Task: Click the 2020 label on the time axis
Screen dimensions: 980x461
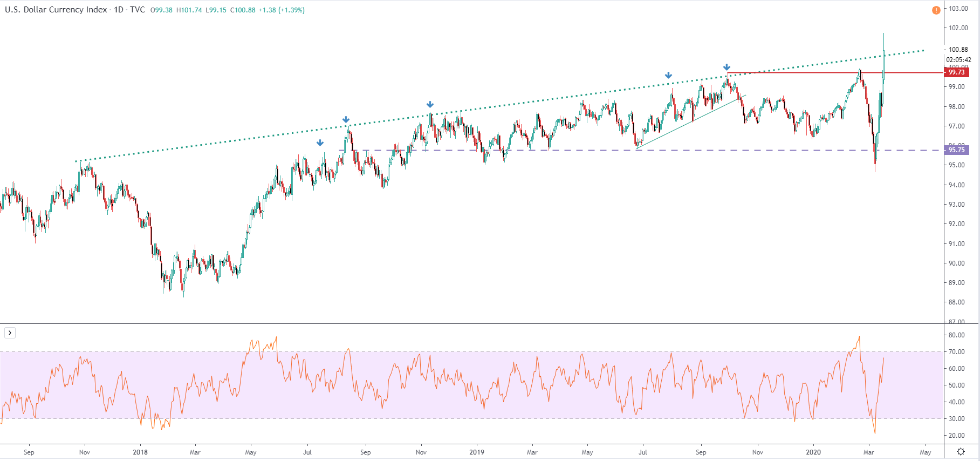Action: [x=813, y=452]
